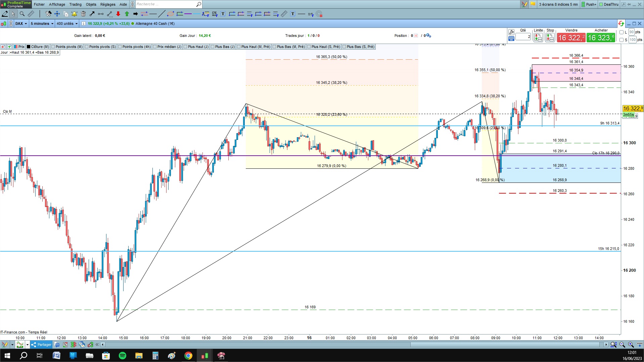The height and width of the screenshot is (362, 644).
Task: Open the 5 minutes timeframe dropdown
Action: (x=42, y=23)
